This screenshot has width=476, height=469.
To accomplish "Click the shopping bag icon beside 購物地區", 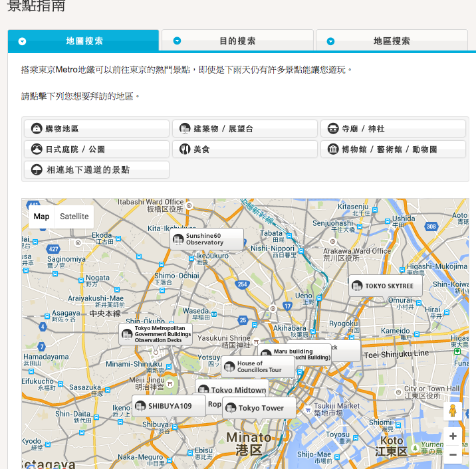I will pos(37,128).
